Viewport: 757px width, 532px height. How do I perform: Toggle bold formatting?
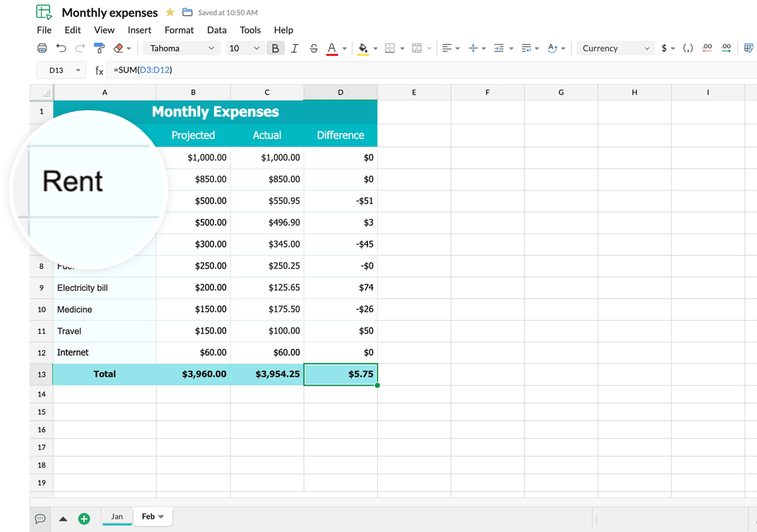(275, 48)
